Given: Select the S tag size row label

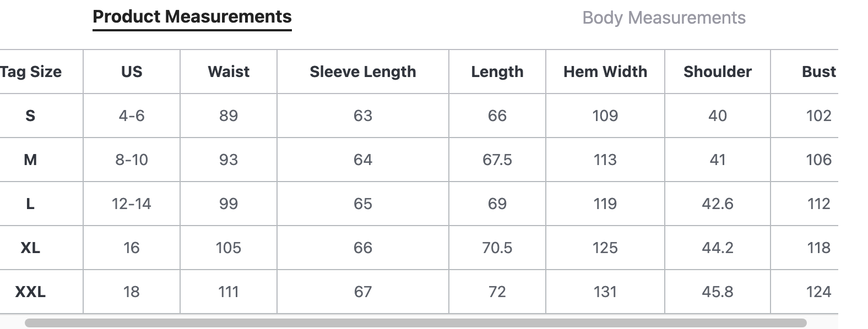Looking at the screenshot, I should pyautogui.click(x=30, y=116).
